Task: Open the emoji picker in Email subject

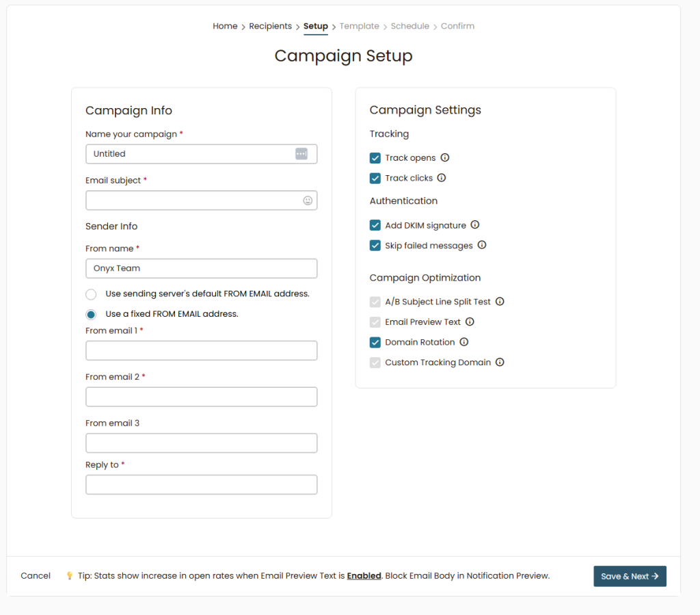Action: pos(308,200)
